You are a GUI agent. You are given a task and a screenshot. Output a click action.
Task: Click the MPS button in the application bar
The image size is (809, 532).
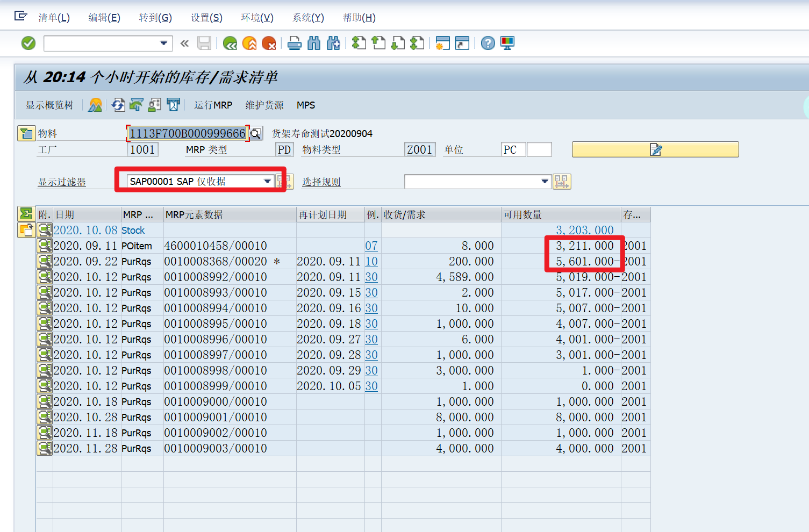[305, 105]
